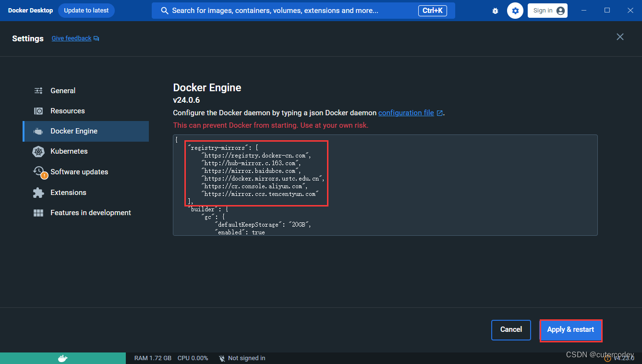Open the Give feedback link
This screenshot has width=642, height=364.
point(72,38)
